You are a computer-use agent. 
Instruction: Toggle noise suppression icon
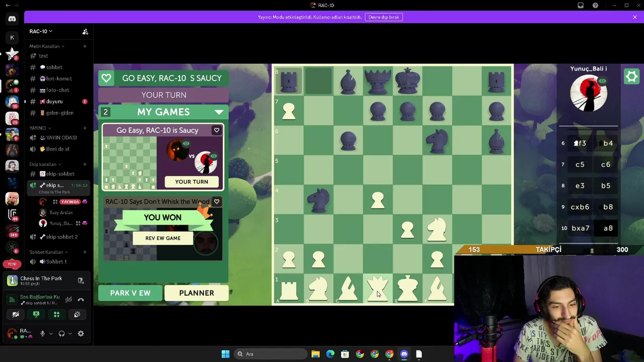click(69, 300)
